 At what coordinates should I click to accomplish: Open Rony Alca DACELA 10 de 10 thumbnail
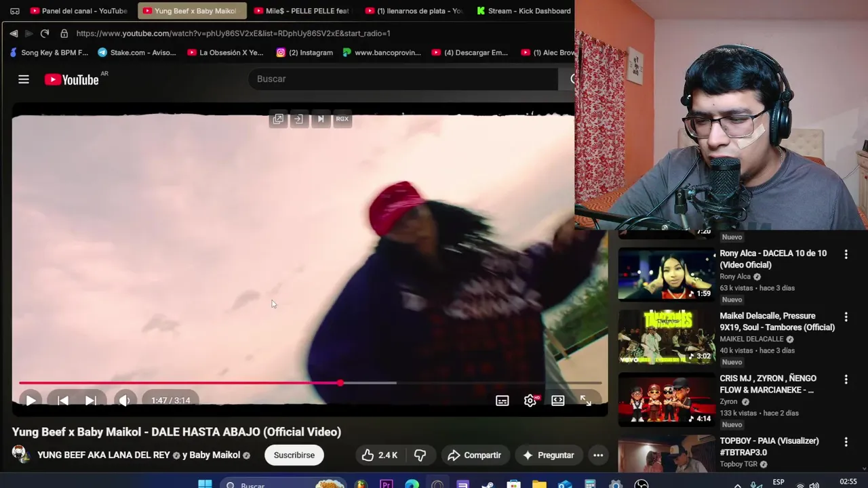coord(666,274)
